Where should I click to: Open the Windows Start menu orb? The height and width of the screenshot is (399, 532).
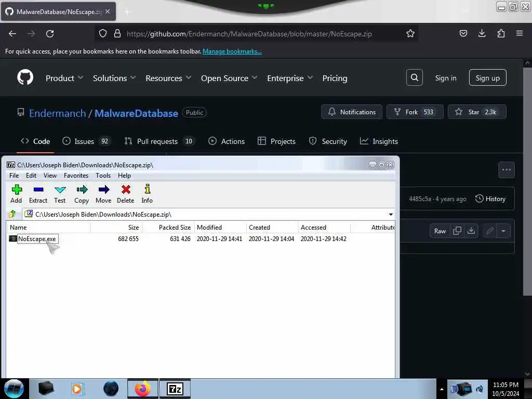(14, 389)
